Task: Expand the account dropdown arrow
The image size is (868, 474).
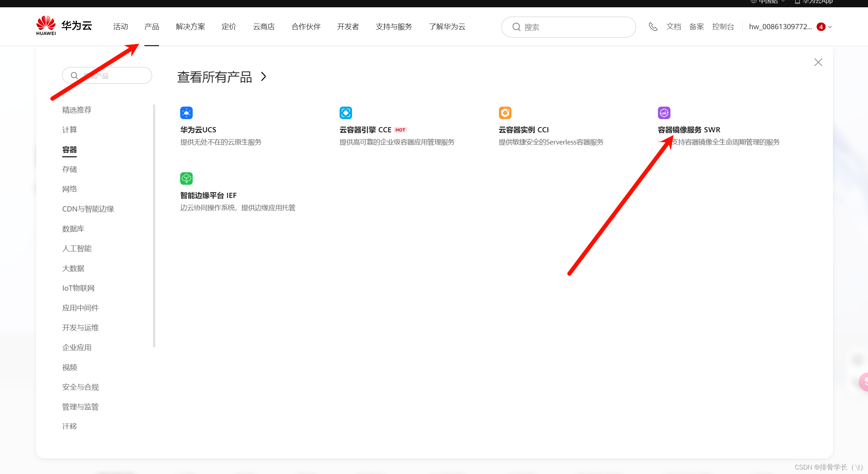Action: [830, 27]
